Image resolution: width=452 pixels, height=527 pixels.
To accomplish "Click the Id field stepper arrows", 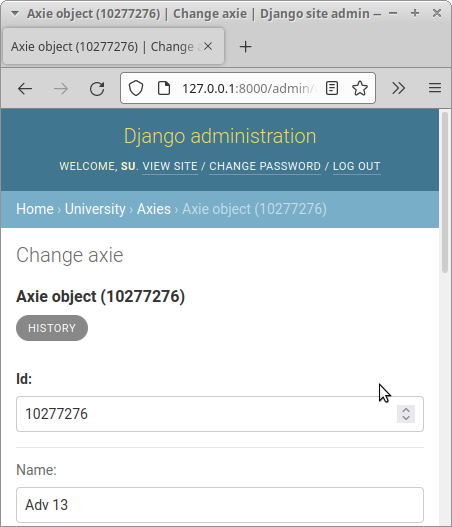I will tap(406, 414).
